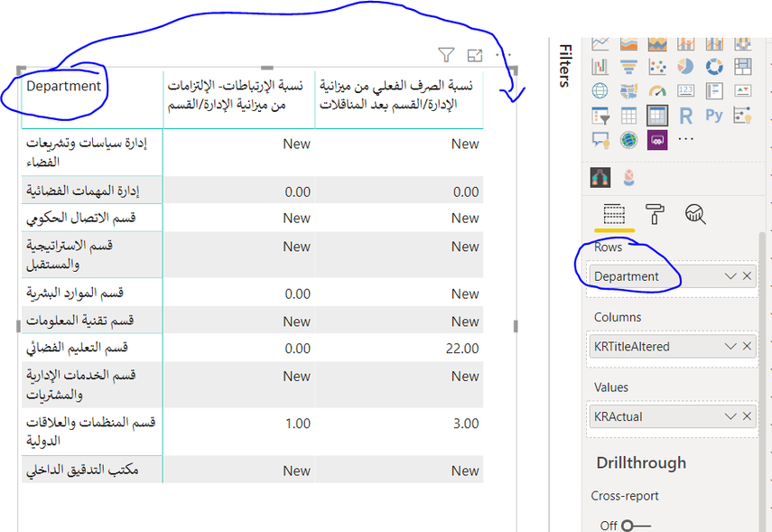Open the Format paint roller tab
The image size is (772, 532).
coord(655,214)
